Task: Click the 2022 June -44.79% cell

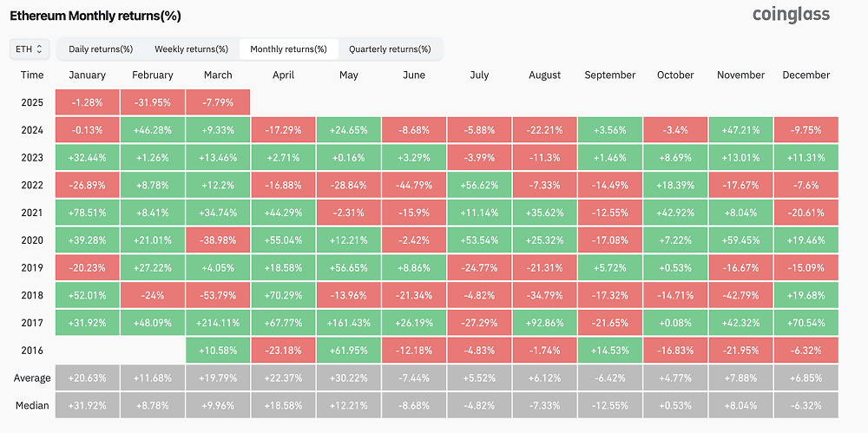Action: coord(414,187)
